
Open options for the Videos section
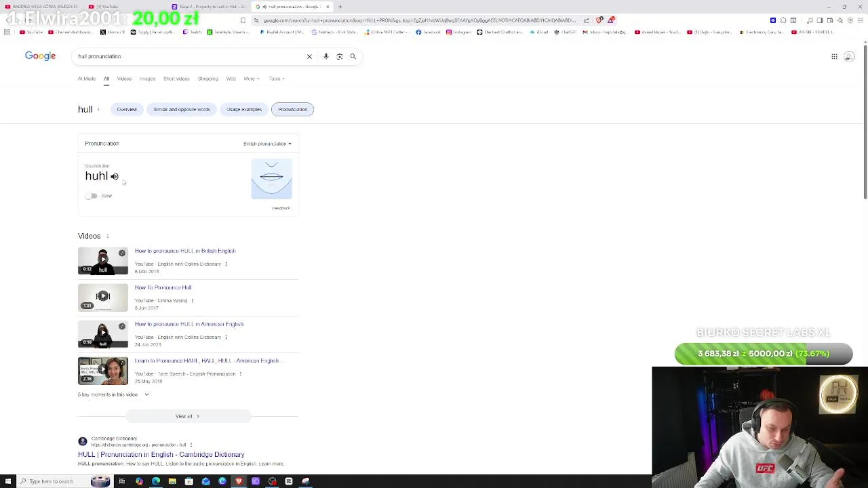(107, 236)
